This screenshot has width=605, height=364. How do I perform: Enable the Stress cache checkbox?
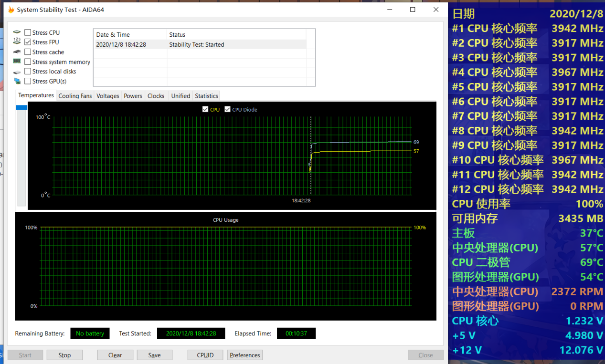pos(28,52)
